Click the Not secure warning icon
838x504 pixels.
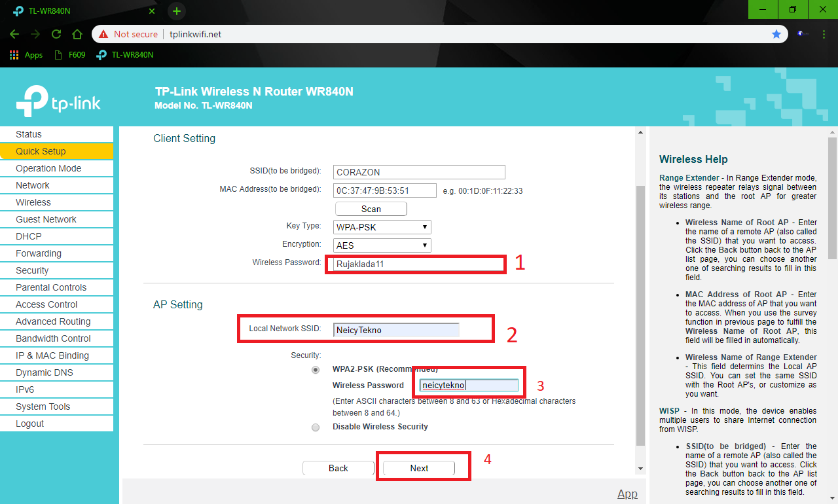(x=103, y=34)
